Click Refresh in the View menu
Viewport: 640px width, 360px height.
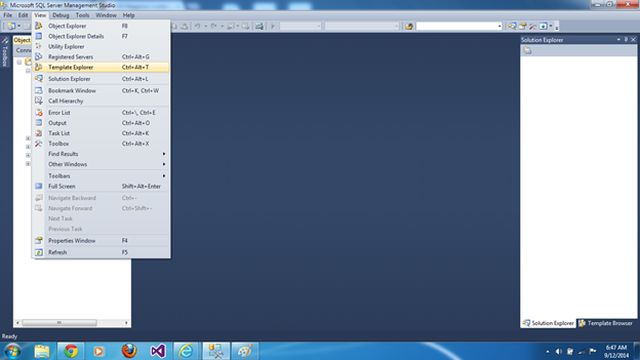click(x=101, y=252)
